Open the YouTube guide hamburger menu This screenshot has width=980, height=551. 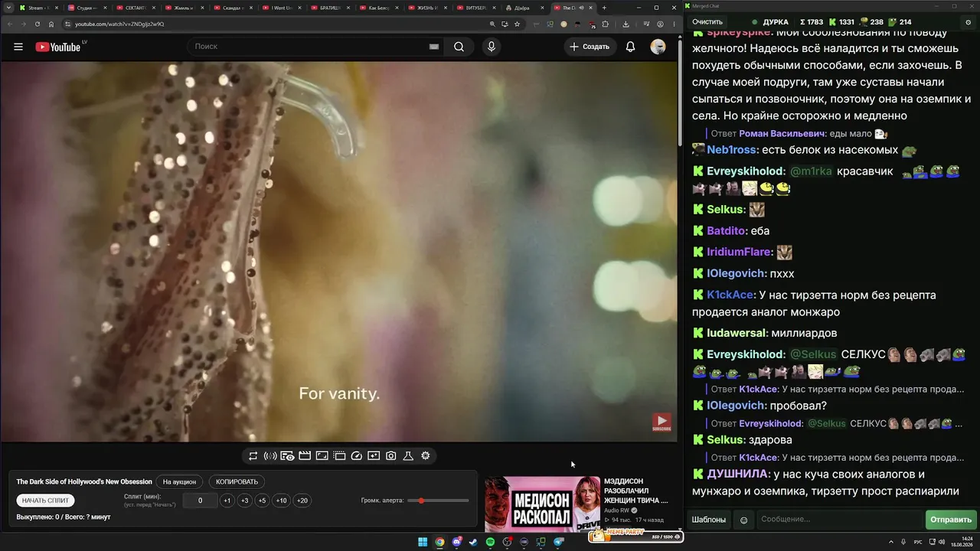click(x=18, y=47)
